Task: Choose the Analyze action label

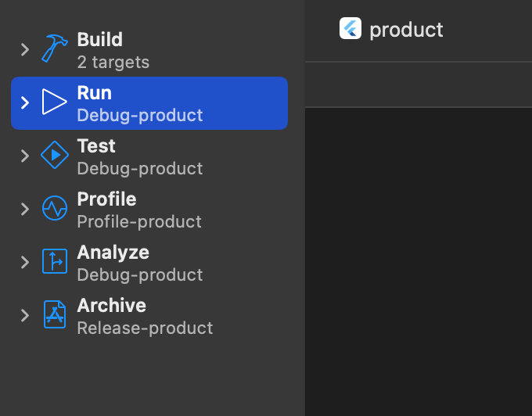Action: click(113, 253)
